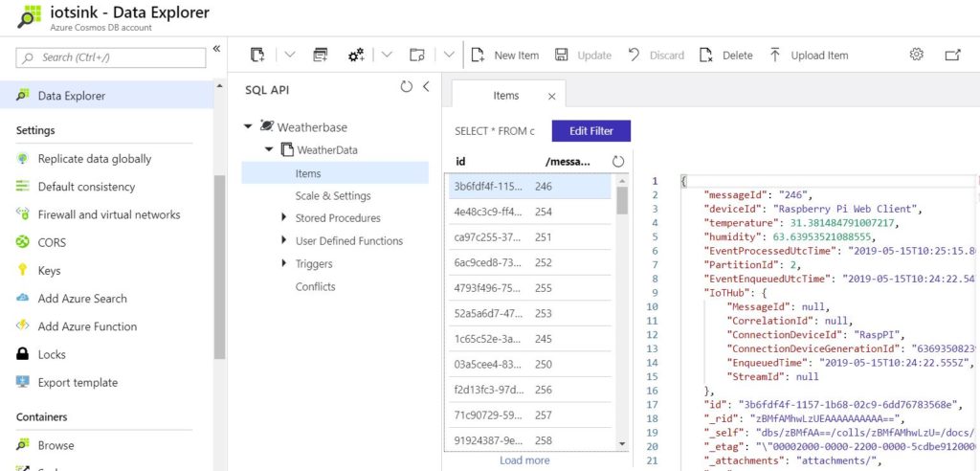Viewport: 980px width, 471px height.
Task: Open the New Container dropdown arrow
Action: (x=289, y=55)
